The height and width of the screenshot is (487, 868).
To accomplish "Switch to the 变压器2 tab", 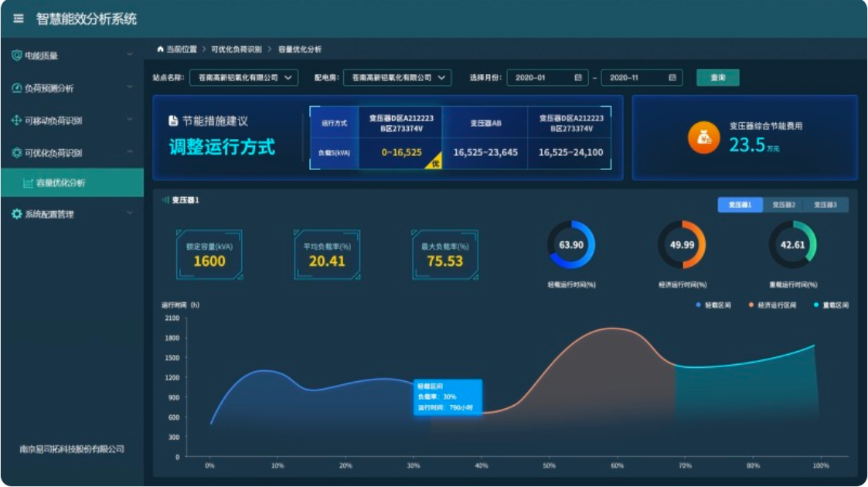I will point(783,205).
